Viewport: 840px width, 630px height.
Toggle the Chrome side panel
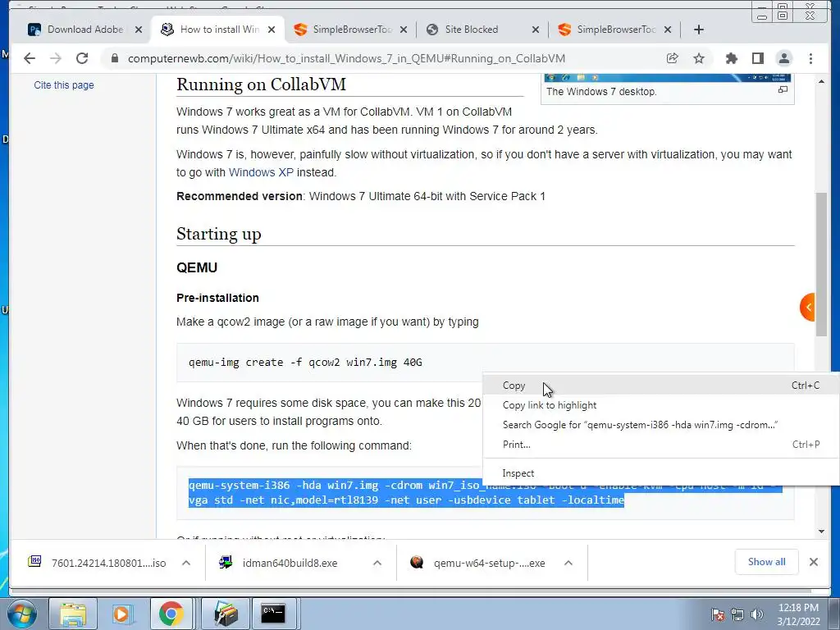(757, 58)
